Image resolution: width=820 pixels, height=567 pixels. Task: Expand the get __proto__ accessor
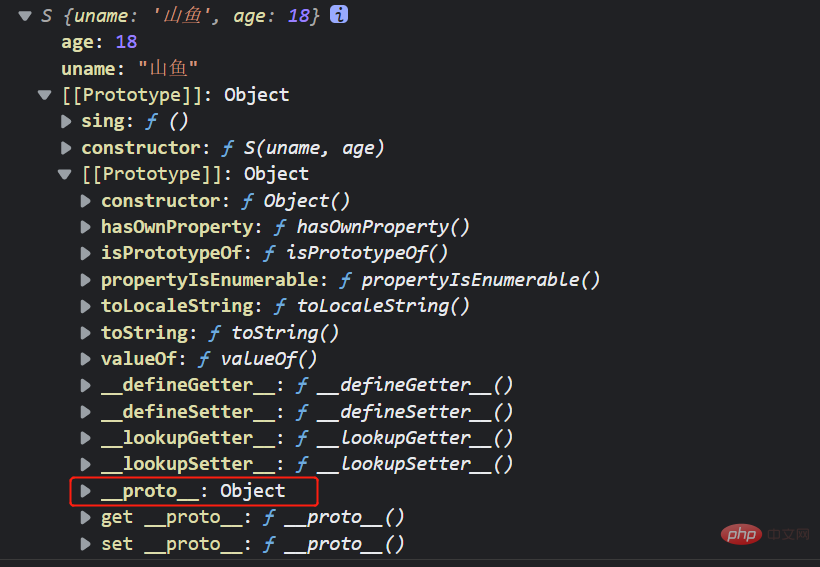point(86,518)
